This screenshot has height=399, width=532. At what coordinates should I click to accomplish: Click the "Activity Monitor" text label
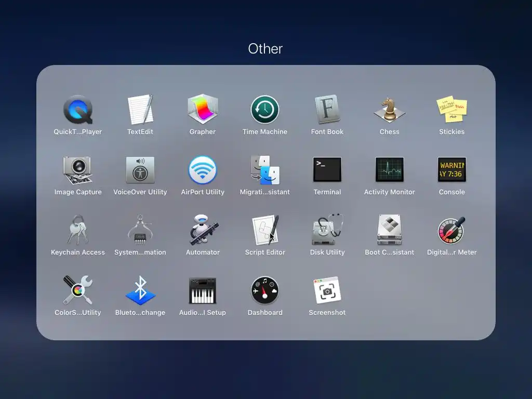click(390, 192)
